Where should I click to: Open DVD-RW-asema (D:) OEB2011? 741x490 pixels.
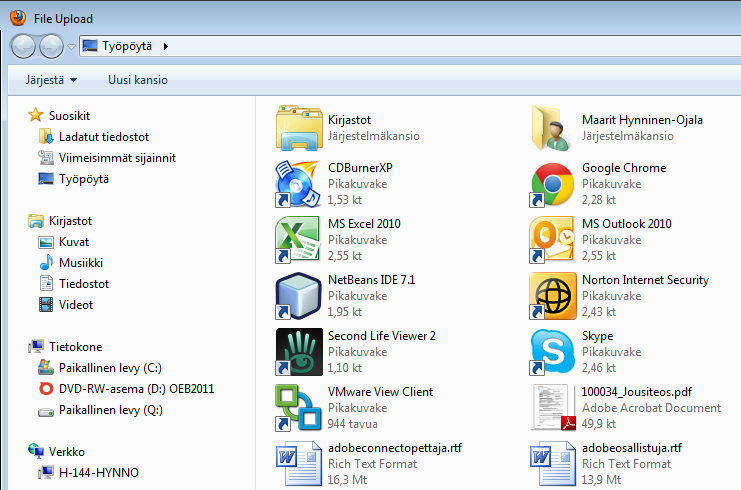[x=136, y=389]
